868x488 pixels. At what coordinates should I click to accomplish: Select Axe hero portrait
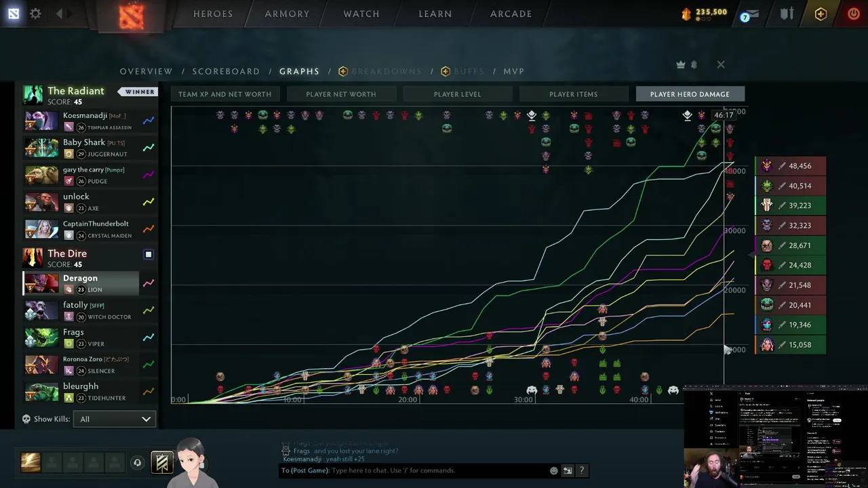pos(42,202)
